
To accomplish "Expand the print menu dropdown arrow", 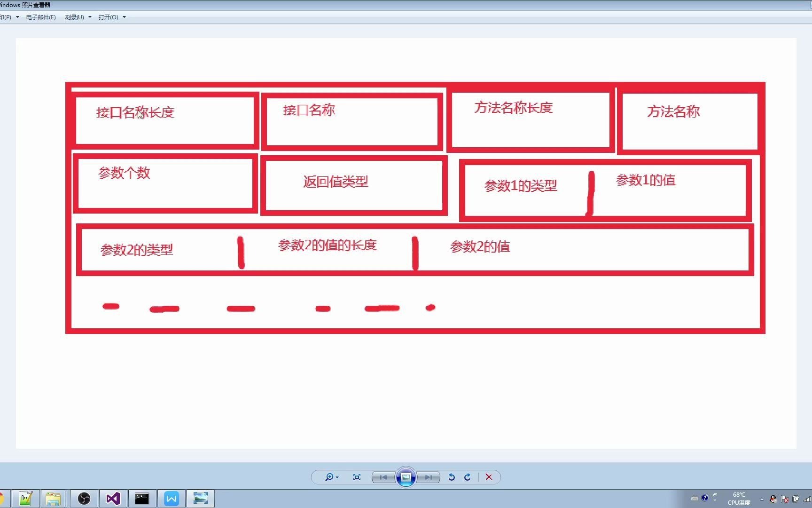I will point(17,17).
